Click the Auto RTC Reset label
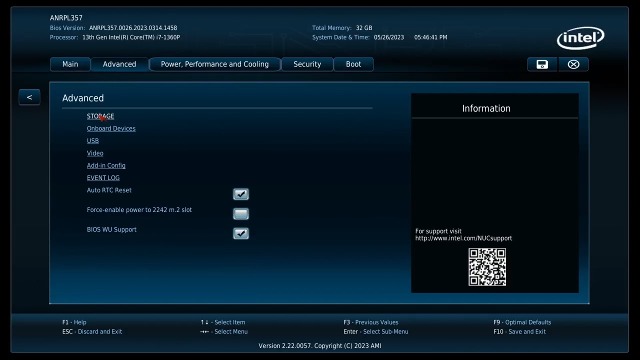The height and width of the screenshot is (360, 640). [x=109, y=190]
